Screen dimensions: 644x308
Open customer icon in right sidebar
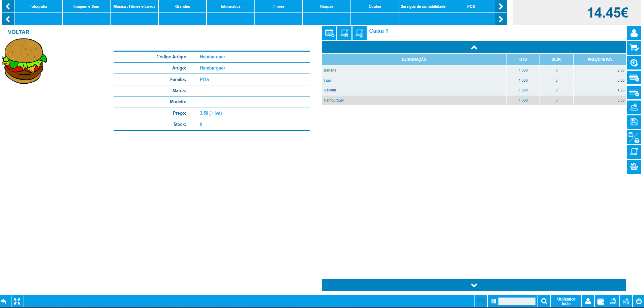click(634, 33)
